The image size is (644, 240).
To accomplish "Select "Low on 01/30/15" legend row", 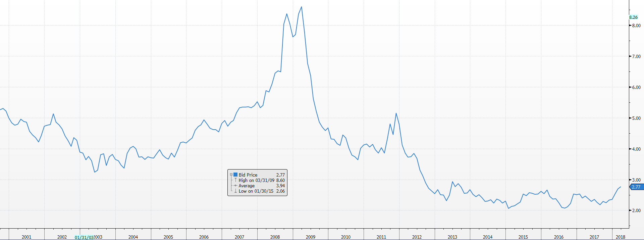I will point(256,191).
